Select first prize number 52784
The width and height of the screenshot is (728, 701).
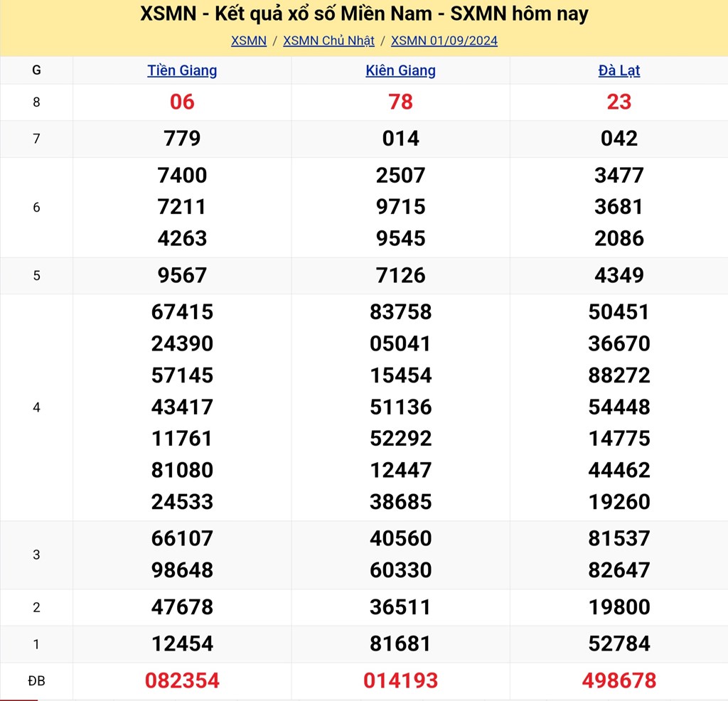[x=619, y=643]
